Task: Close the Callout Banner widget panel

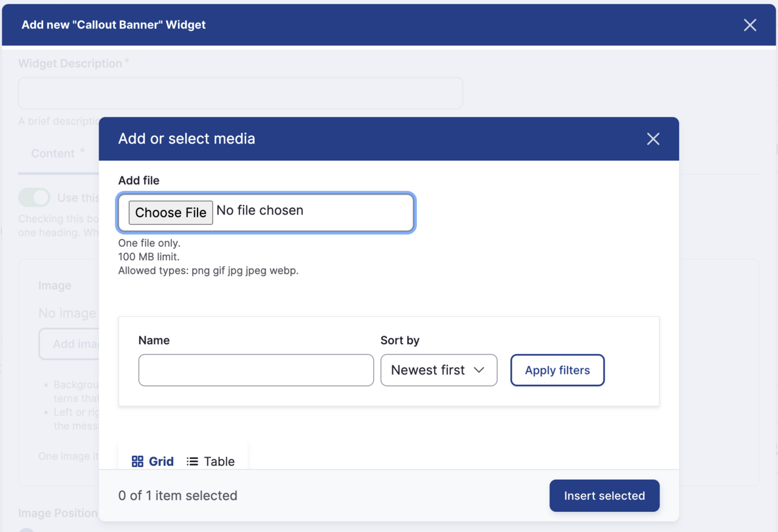Action: [x=749, y=25]
